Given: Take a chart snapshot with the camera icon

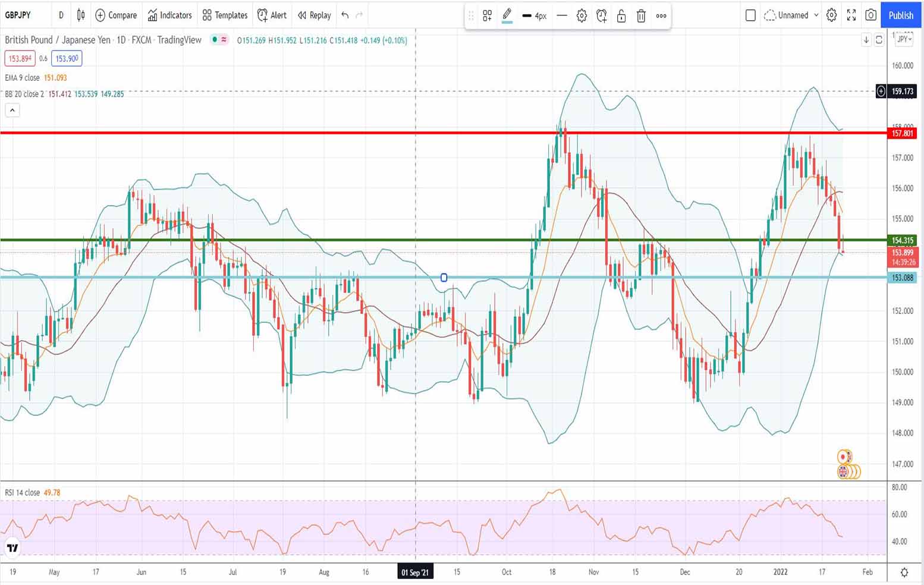Looking at the screenshot, I should point(870,15).
